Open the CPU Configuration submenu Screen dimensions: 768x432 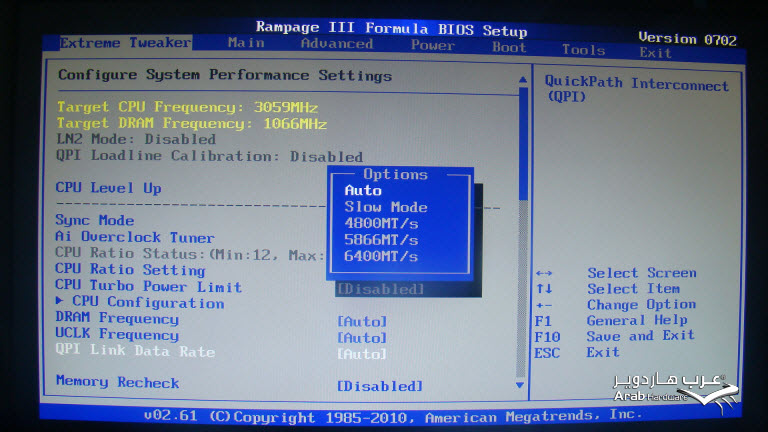[x=148, y=303]
